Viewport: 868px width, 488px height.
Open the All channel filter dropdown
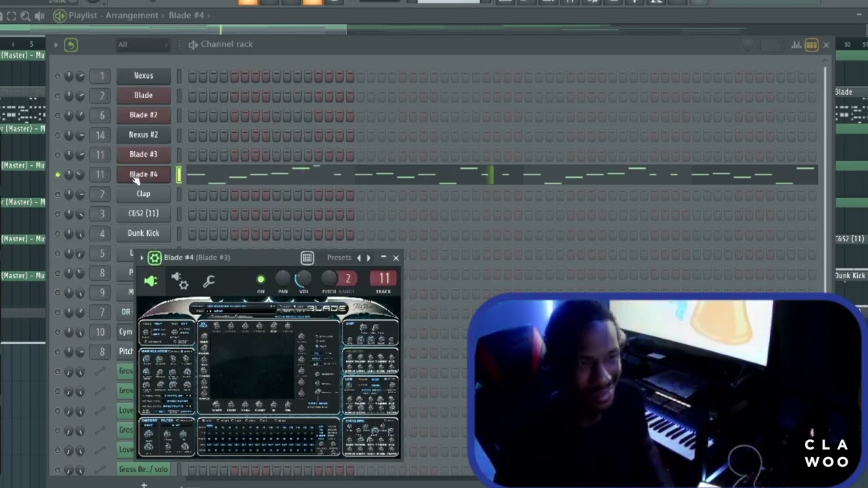pyautogui.click(x=142, y=45)
